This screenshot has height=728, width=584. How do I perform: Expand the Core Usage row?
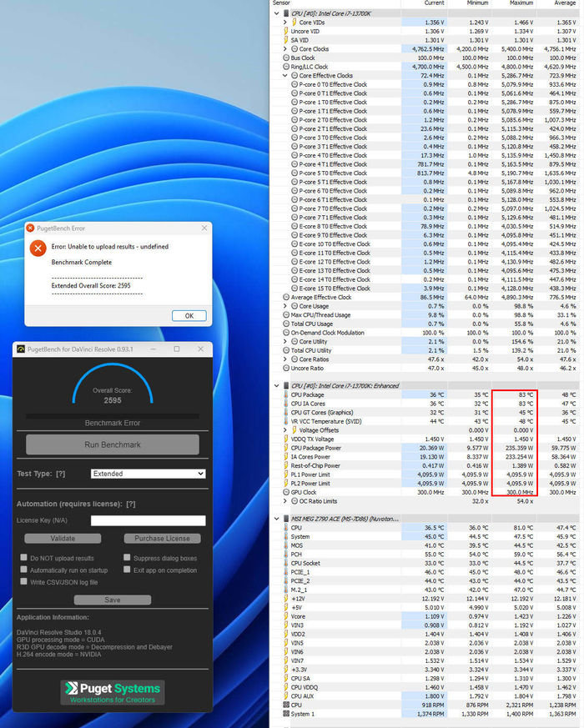[285, 306]
